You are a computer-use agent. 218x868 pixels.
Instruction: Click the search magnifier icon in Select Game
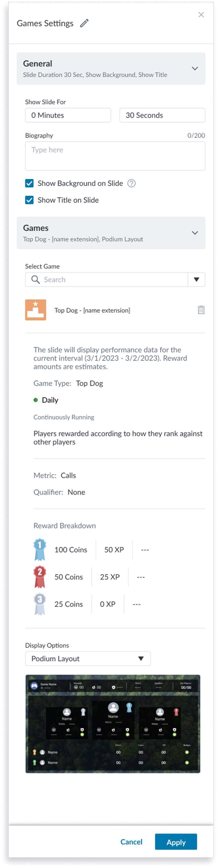pos(35,280)
